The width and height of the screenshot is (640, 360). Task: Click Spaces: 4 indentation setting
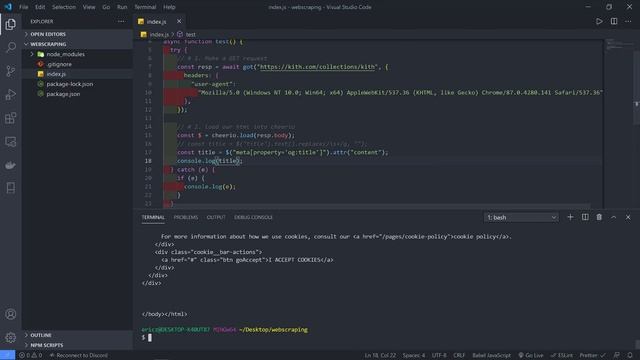coord(414,355)
